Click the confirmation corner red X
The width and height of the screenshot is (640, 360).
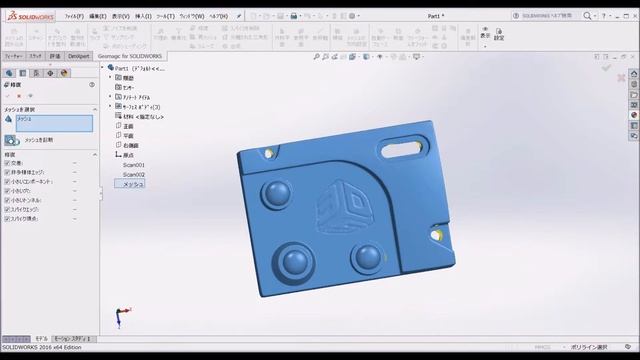point(621,78)
